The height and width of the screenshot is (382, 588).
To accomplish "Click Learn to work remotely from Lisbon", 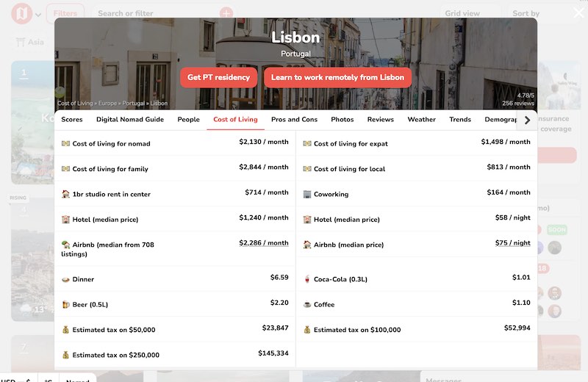I will tap(337, 77).
